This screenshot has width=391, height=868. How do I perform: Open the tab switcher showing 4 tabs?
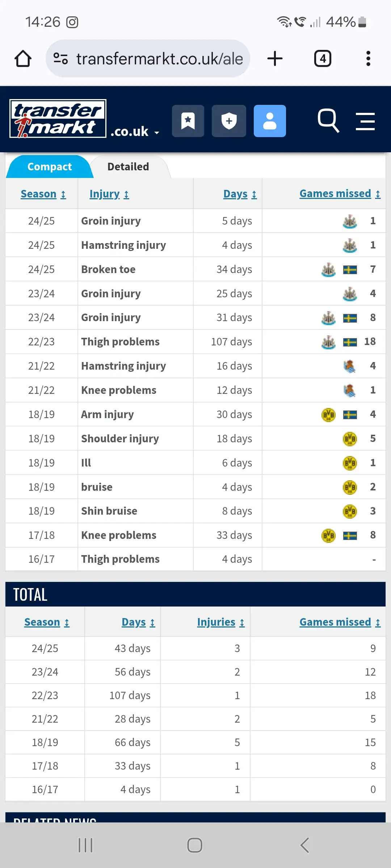click(322, 59)
